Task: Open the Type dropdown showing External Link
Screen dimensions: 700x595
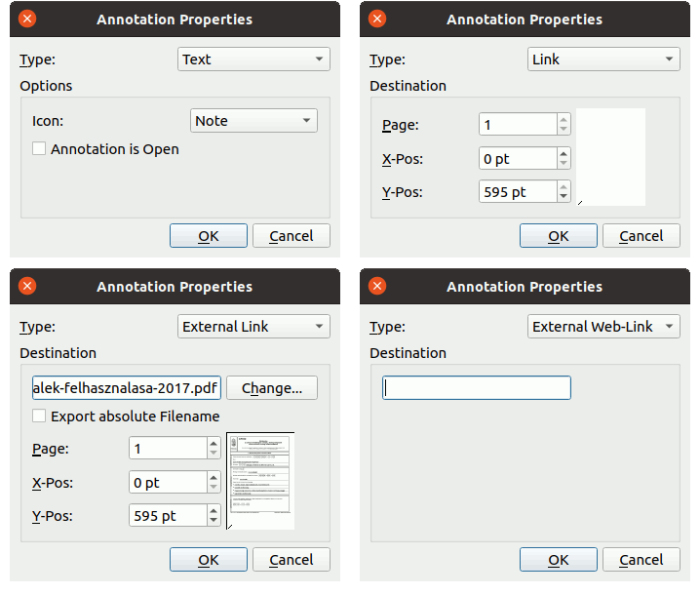Action: (253, 327)
